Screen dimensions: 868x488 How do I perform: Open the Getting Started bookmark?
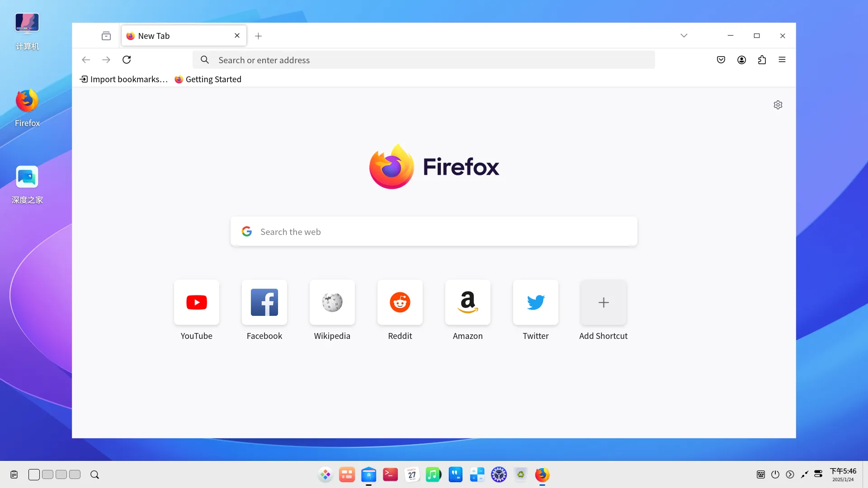coord(208,79)
